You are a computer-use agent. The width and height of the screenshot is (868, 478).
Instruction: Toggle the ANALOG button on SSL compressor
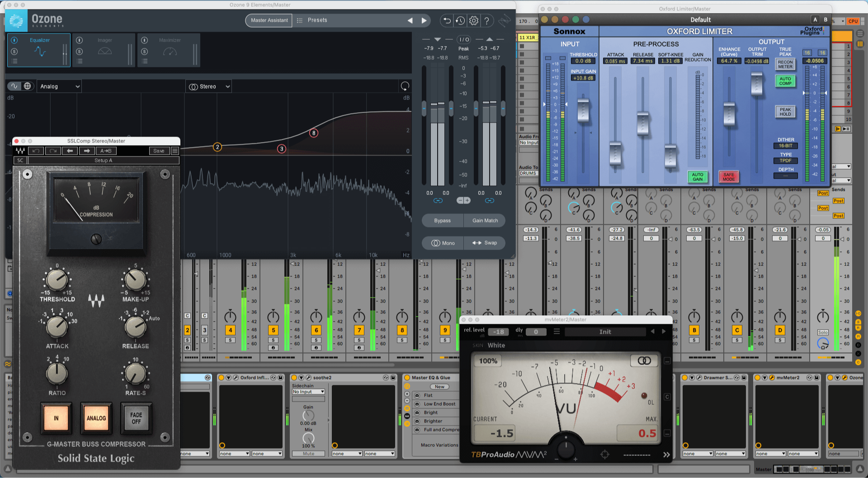coord(96,418)
